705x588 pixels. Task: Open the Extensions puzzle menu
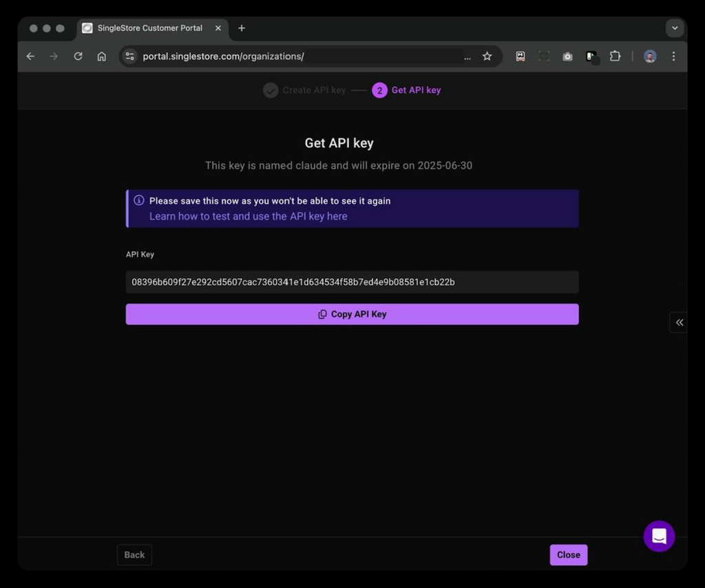pos(615,56)
